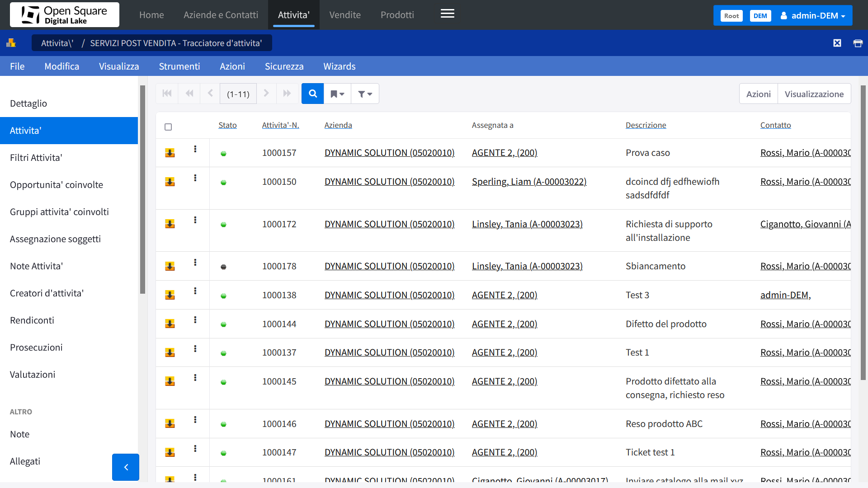This screenshot has height=488, width=868.
Task: Close the activity tracker view with X icon
Action: 837,43
